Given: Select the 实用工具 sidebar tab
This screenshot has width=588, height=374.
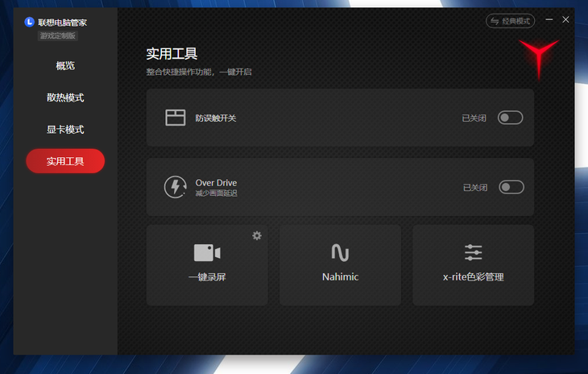Looking at the screenshot, I should pyautogui.click(x=65, y=161).
